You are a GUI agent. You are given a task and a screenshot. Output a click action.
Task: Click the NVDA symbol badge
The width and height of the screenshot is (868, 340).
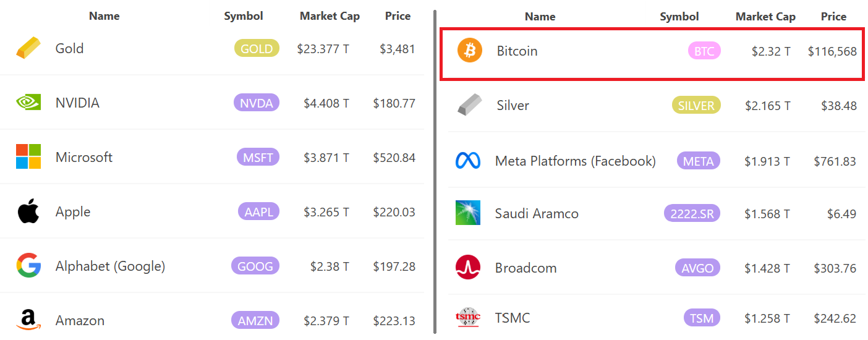pyautogui.click(x=257, y=103)
